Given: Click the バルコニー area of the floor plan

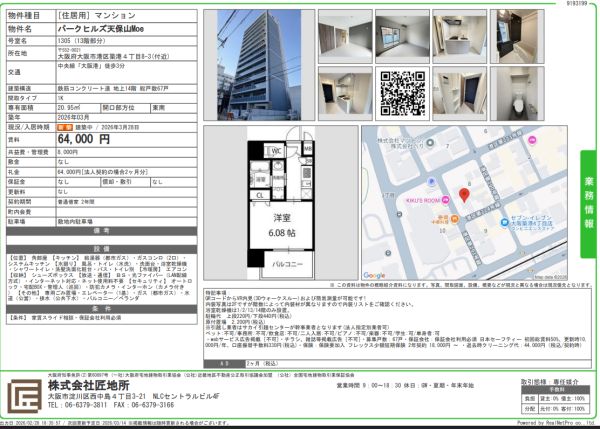Looking at the screenshot, I should (x=287, y=264).
